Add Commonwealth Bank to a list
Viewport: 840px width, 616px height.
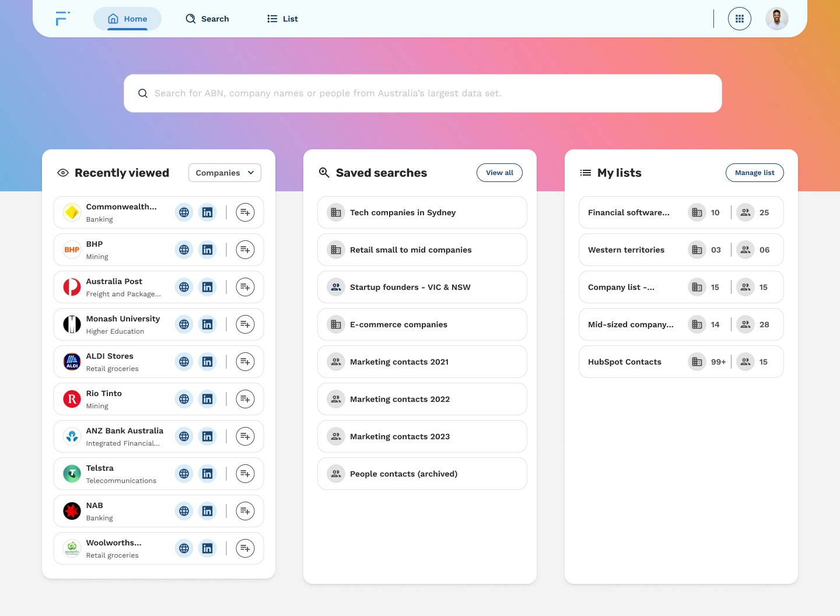click(x=245, y=212)
